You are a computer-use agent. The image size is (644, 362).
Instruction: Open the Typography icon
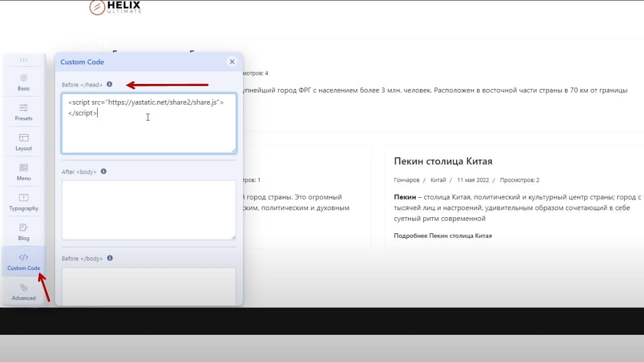[x=24, y=198]
